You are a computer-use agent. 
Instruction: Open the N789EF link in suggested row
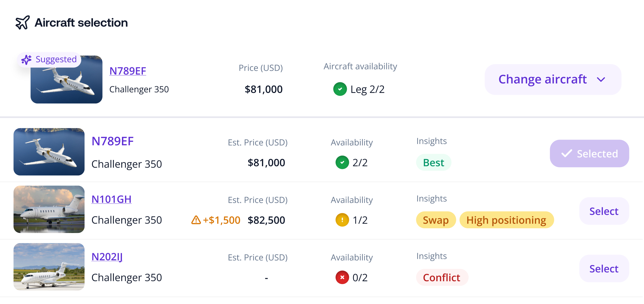coord(128,71)
